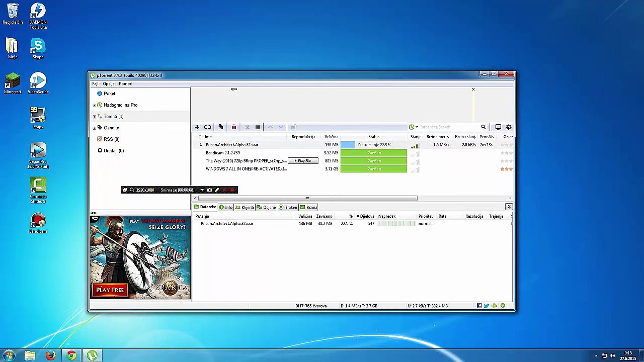Viewport: 644px width, 362px height.
Task: Sort torrents by the Veličina column header
Action: click(331, 137)
